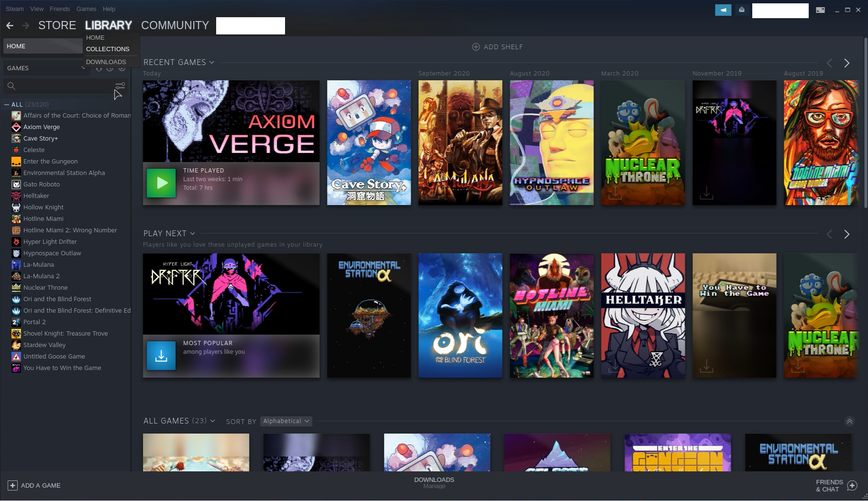Open the All Games (23) shelf dropdown
868x501 pixels.
[x=212, y=421]
